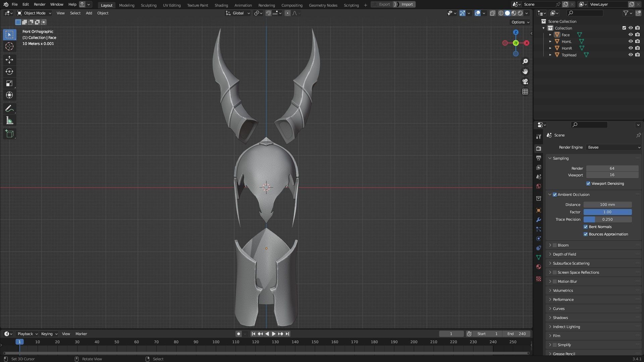Select the 3D Cursor tool
Viewport: 644px width, 362px height.
(x=9, y=46)
